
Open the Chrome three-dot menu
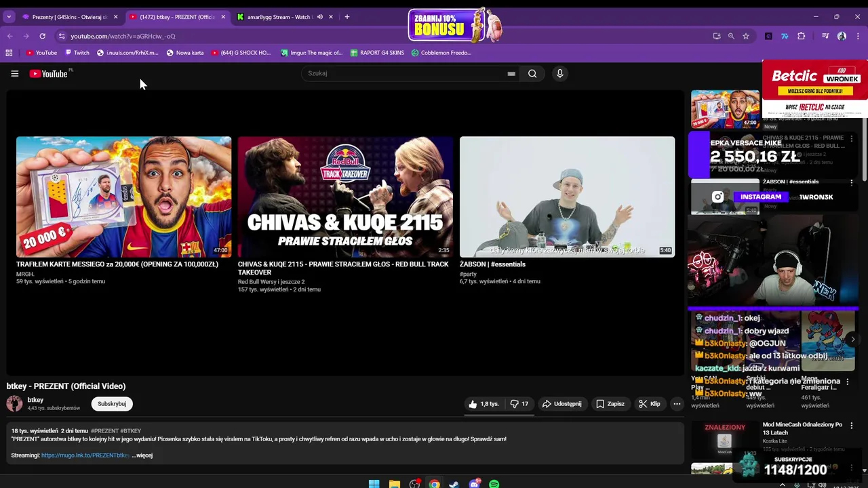859,36
